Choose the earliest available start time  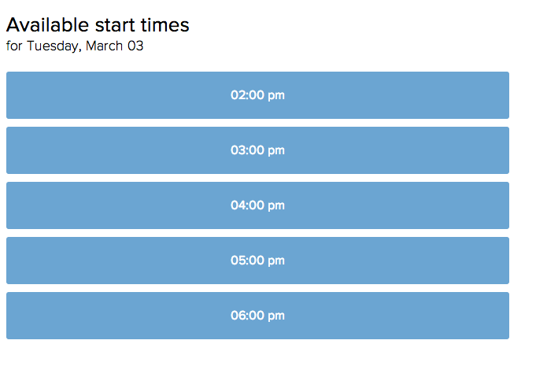[x=257, y=95]
